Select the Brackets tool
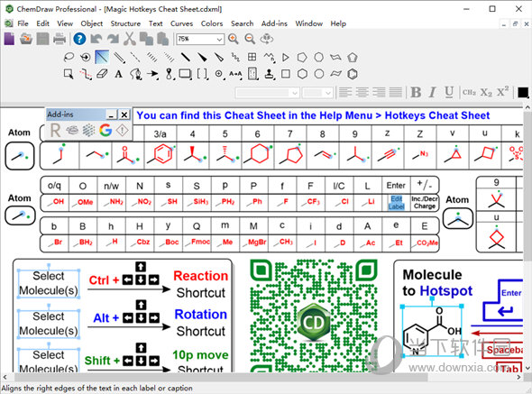The height and width of the screenshot is (394, 532). tap(202, 74)
